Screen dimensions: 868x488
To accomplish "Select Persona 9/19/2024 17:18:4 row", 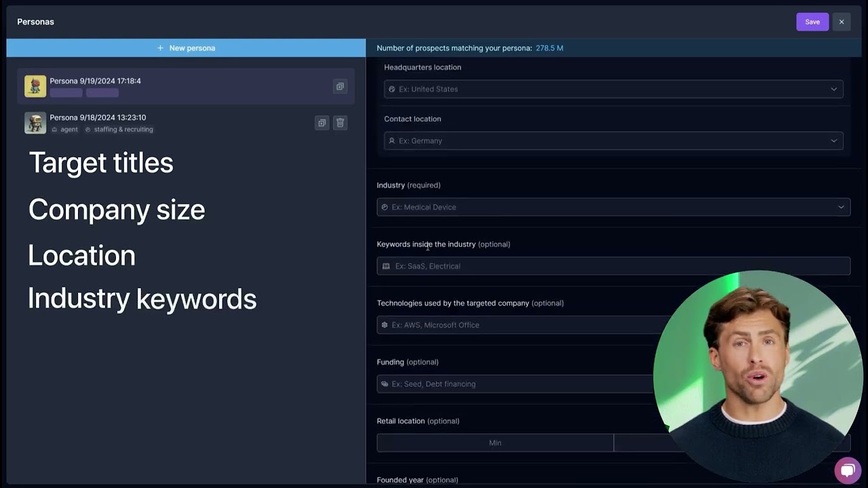I will 184,86.
